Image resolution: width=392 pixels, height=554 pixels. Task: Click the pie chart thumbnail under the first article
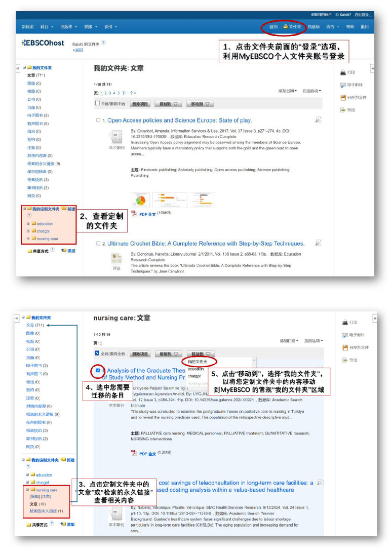coord(141,200)
